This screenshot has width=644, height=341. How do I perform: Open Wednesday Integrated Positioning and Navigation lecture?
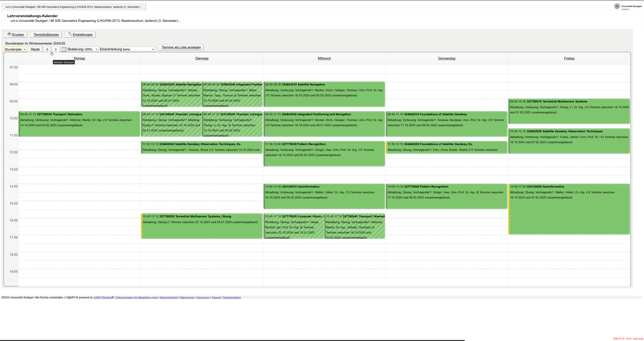(x=324, y=124)
